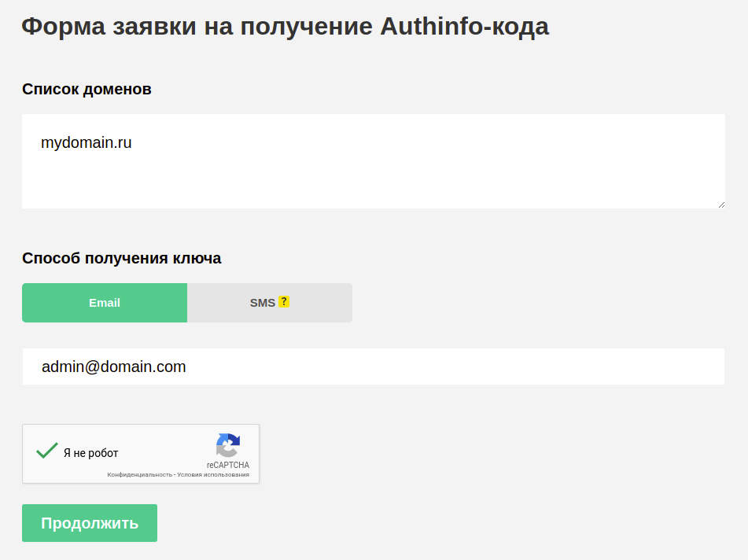Click the reCAPTCHA logo icon
Viewport: 748px width, 560px height.
click(228, 445)
